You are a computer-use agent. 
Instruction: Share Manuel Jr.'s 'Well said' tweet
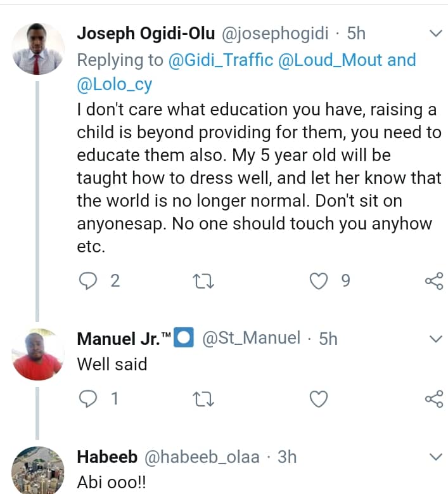[434, 398]
